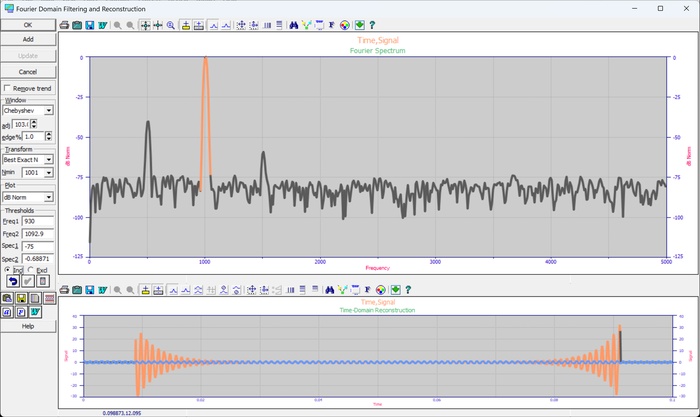Click the green download arrow icon in spectrum toolbar
Screen dimensions: 700x417
[x=359, y=25]
